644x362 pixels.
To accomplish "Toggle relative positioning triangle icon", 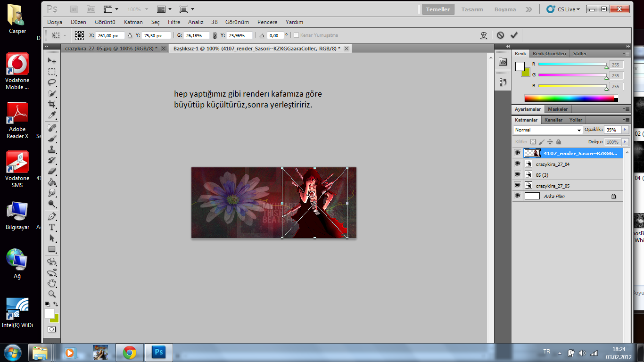I will tap(130, 35).
